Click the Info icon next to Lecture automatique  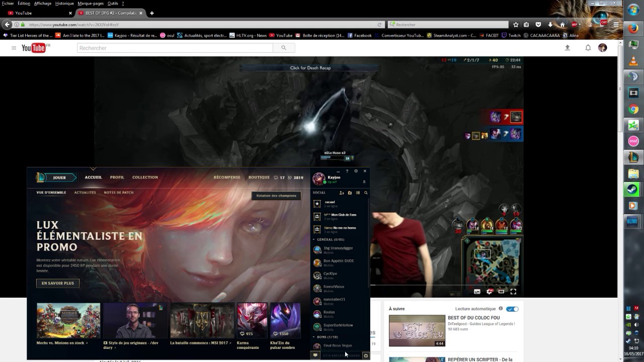coord(501,309)
